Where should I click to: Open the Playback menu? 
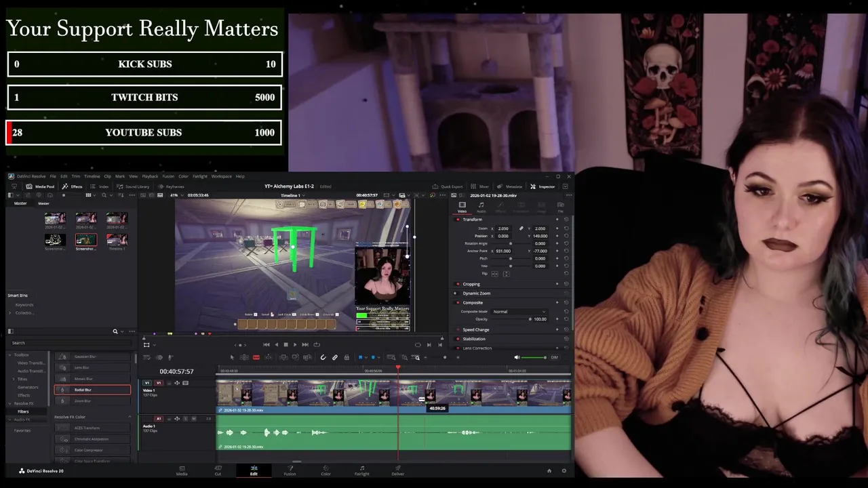coord(150,176)
